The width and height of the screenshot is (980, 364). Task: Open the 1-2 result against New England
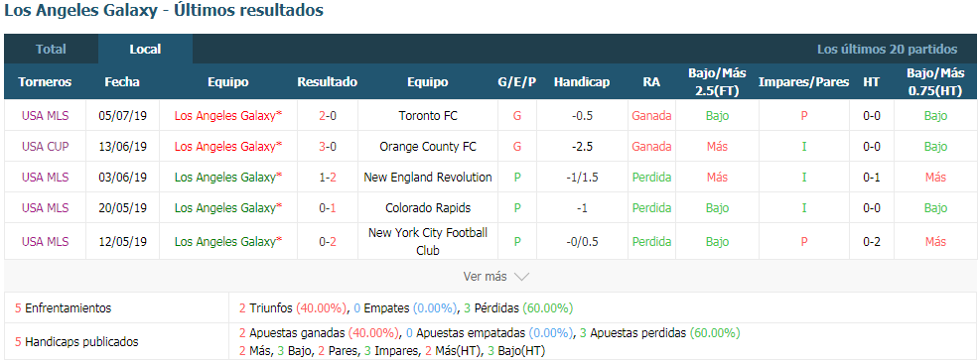(x=328, y=177)
